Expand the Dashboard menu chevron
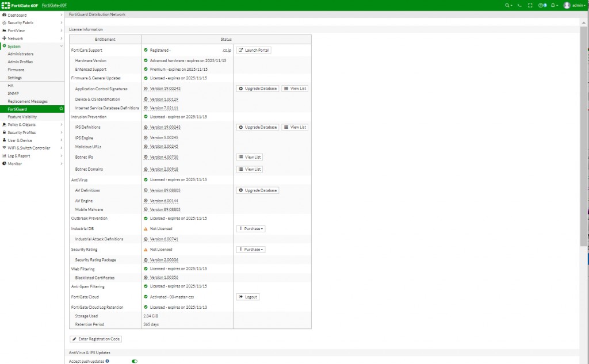This screenshot has width=589, height=364. pyautogui.click(x=61, y=15)
